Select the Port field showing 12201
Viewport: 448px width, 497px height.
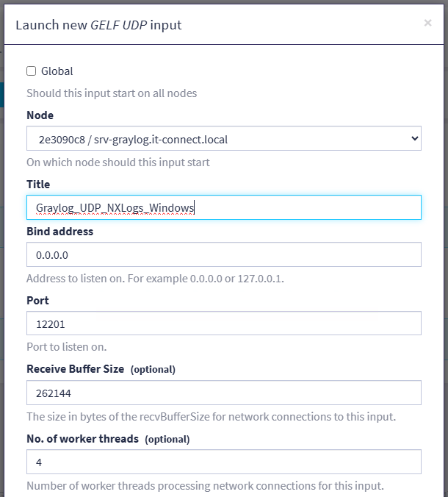click(223, 323)
